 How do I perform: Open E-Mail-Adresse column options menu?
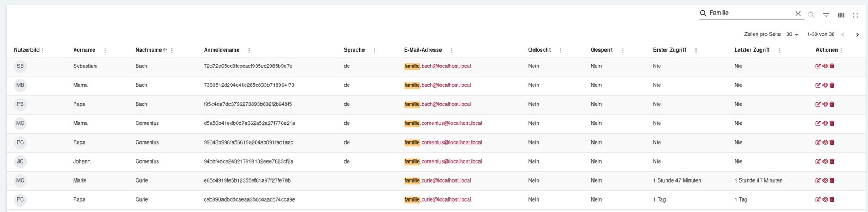451,50
